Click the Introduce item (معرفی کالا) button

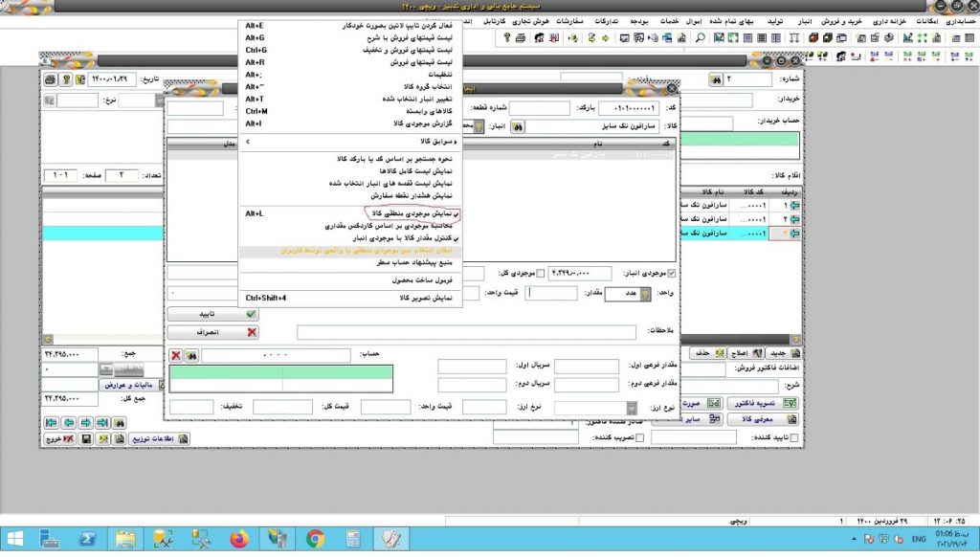point(763,419)
